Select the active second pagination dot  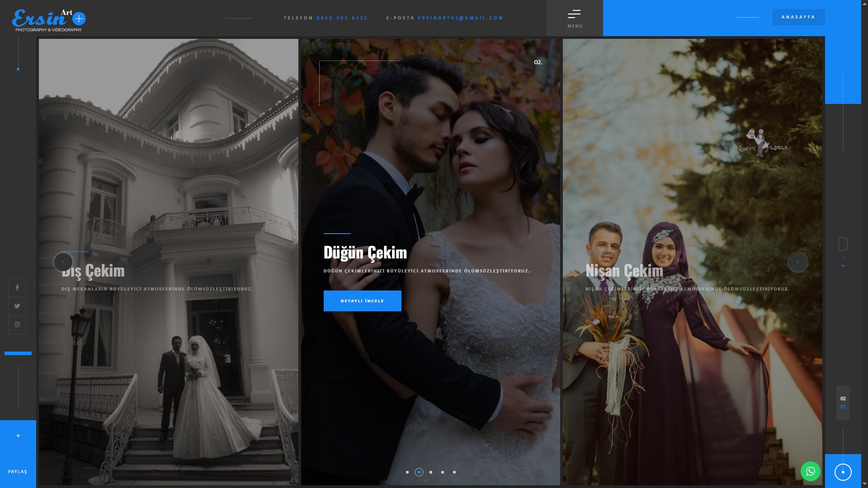(419, 472)
